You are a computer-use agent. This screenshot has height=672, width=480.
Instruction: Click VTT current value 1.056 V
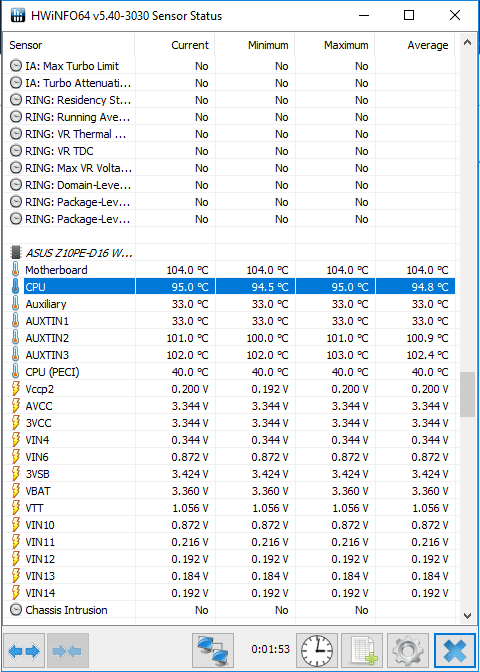point(190,508)
